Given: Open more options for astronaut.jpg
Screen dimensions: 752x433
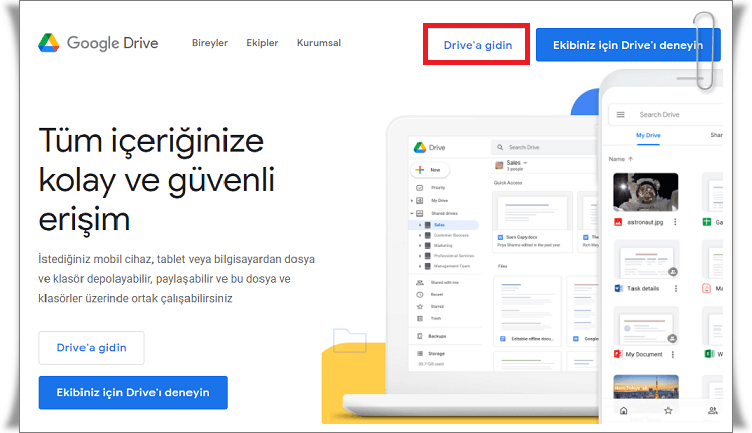Looking at the screenshot, I should tap(675, 222).
